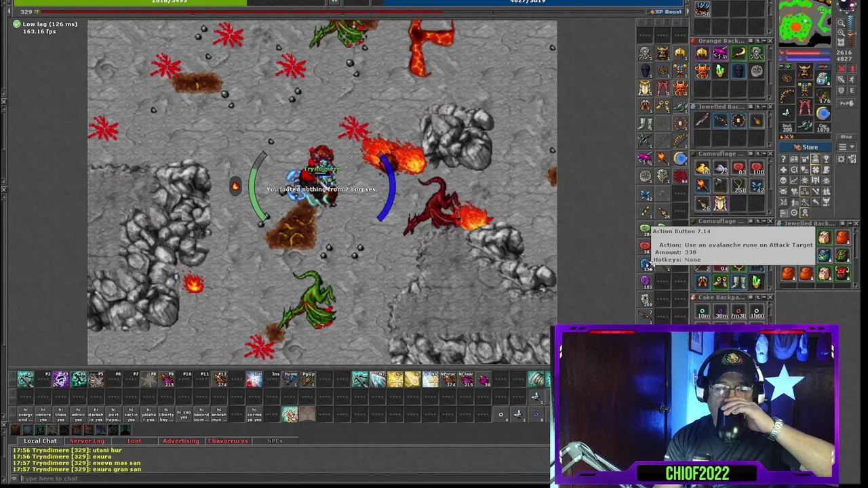
Task: Select golden helmet in Orange Backpack
Action: (702, 53)
